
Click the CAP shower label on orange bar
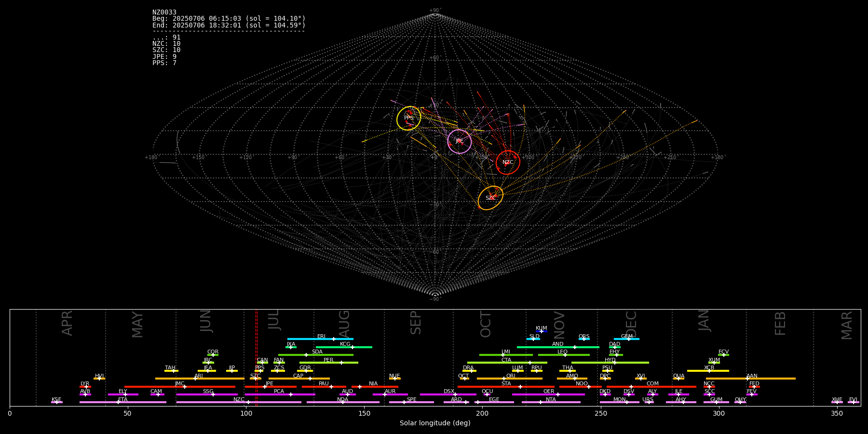tap(298, 376)
